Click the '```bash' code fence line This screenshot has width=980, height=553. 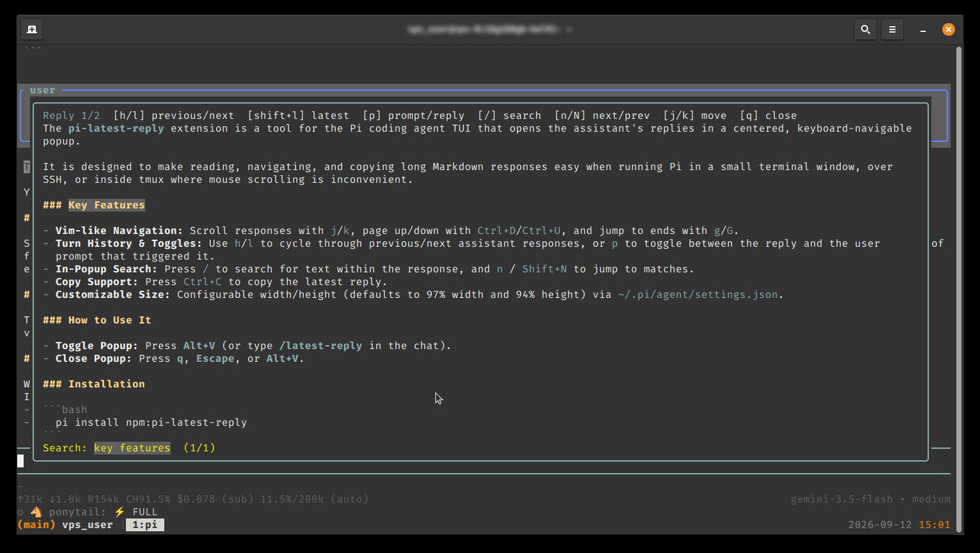65,410
